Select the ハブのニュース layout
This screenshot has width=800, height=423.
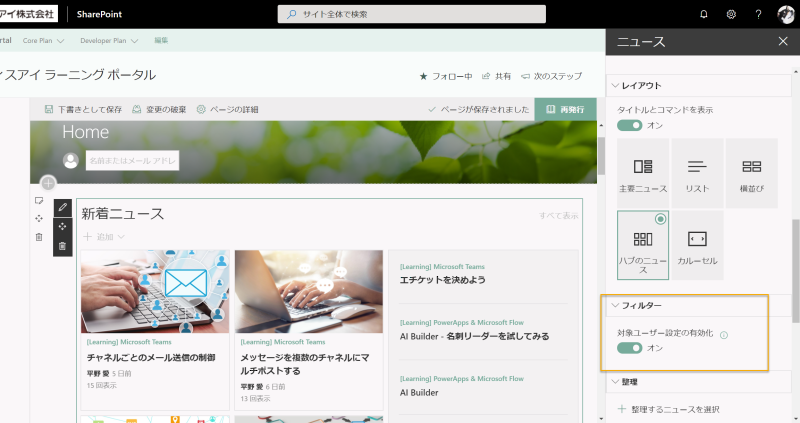coord(643,245)
